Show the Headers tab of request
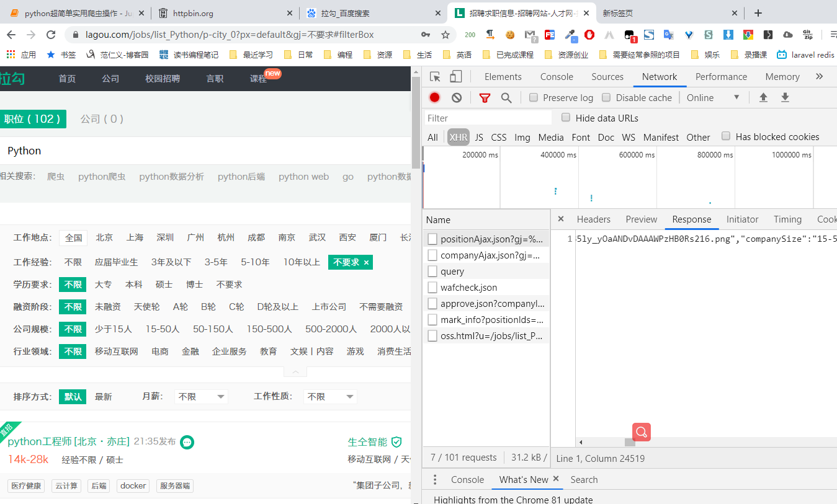This screenshot has height=504, width=837. tap(594, 219)
